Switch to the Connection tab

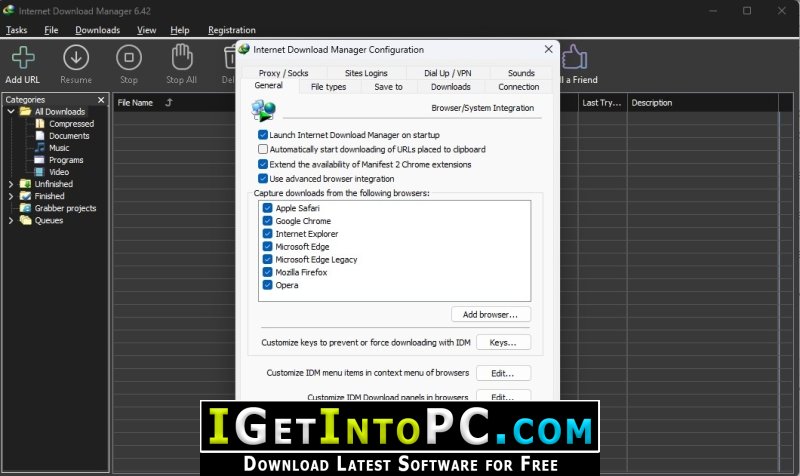(x=518, y=87)
